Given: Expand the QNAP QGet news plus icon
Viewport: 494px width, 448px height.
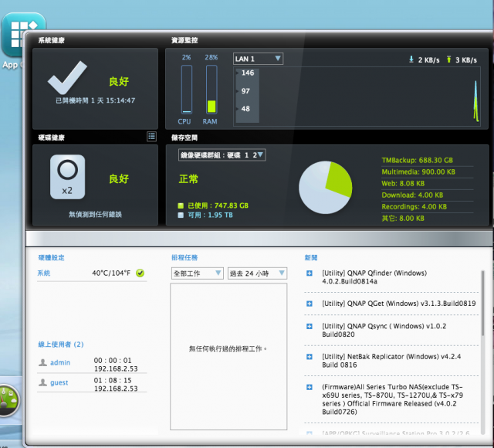Looking at the screenshot, I should 310,304.
